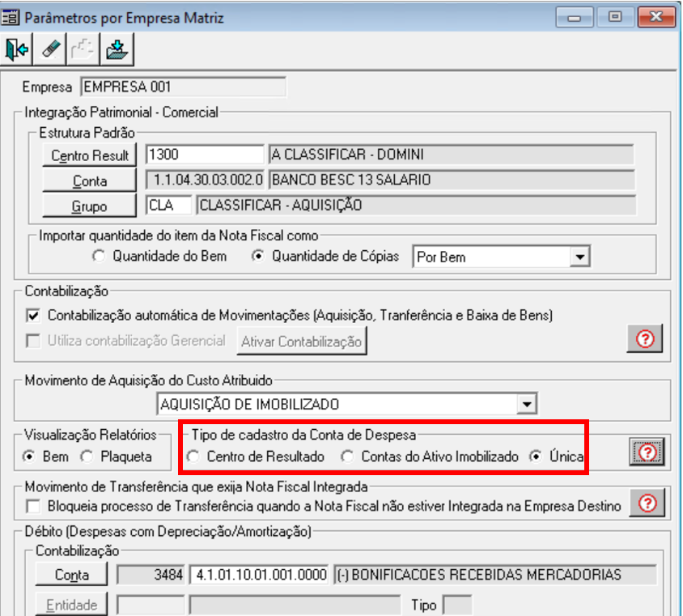Maximize the Parâmetros por Empresa Matriz window
Screen dimensions: 683x616
pyautogui.click(x=615, y=18)
